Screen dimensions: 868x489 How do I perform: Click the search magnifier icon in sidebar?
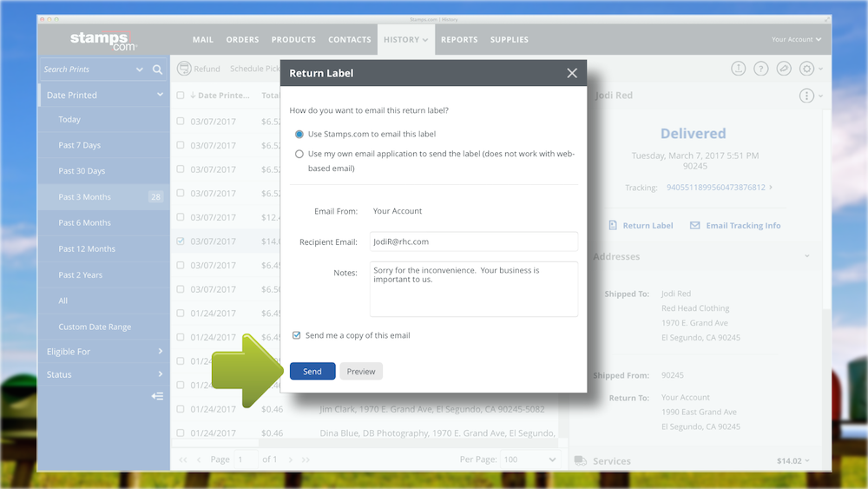click(x=157, y=69)
